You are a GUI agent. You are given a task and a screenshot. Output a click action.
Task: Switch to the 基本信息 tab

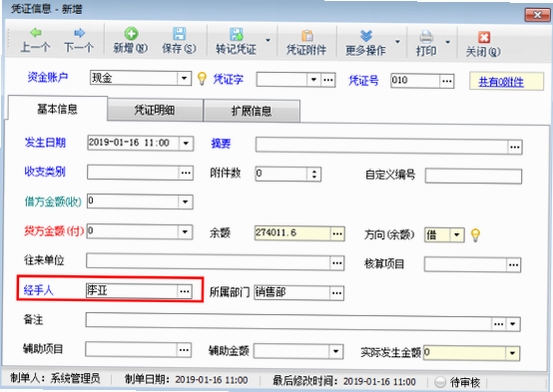point(57,108)
